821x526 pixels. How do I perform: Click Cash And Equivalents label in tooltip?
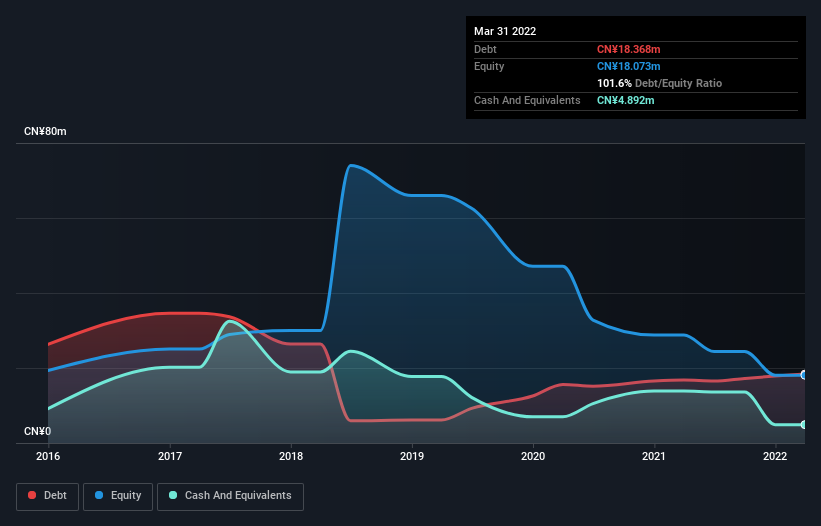(527, 100)
